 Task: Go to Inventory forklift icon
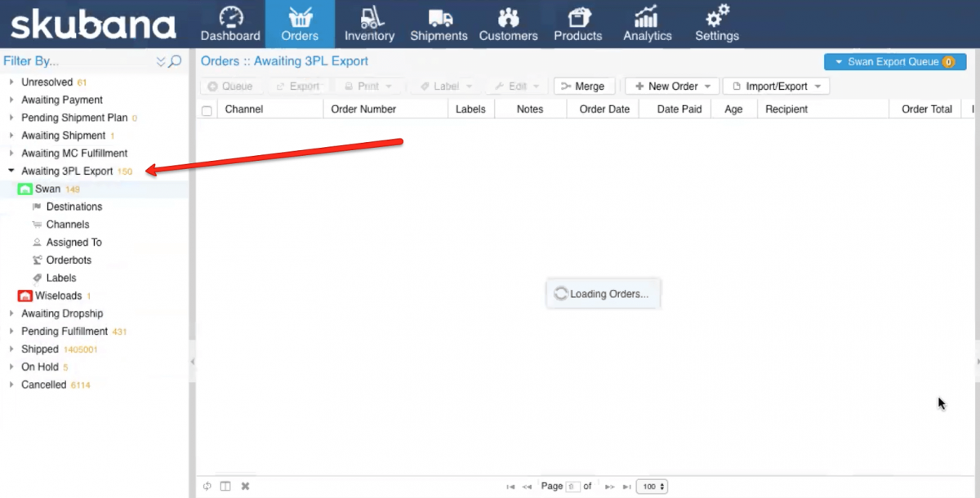click(369, 17)
